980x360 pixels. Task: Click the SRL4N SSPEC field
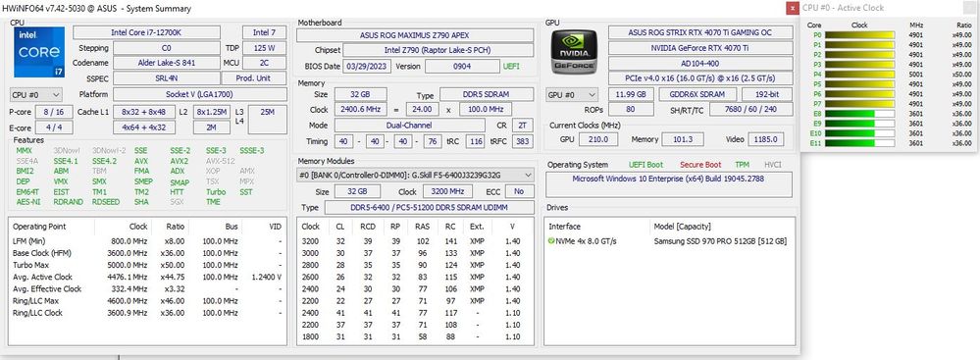[166, 78]
